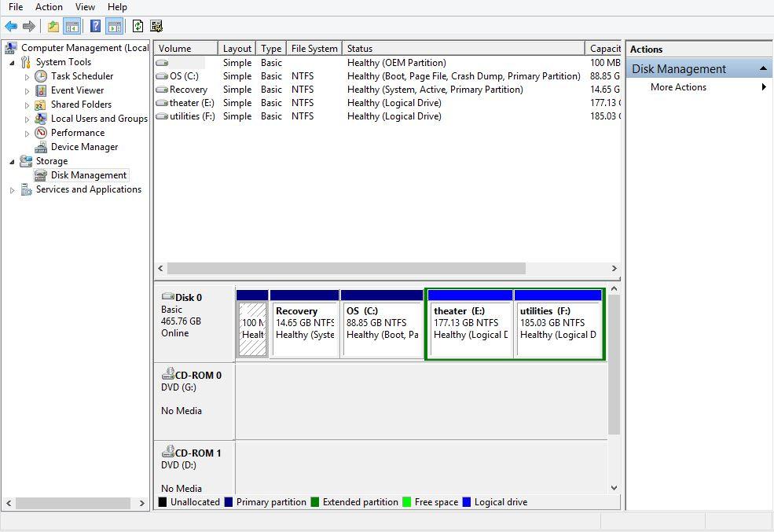Image resolution: width=774 pixels, height=532 pixels.
Task: Click the More Actions link
Action: point(678,87)
